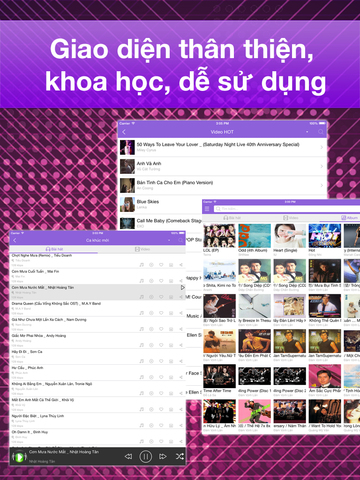This screenshot has width=360, height=480.
Task: Favorite 'Không Ai Bằng Em' with the heart icon
Action: (161, 393)
